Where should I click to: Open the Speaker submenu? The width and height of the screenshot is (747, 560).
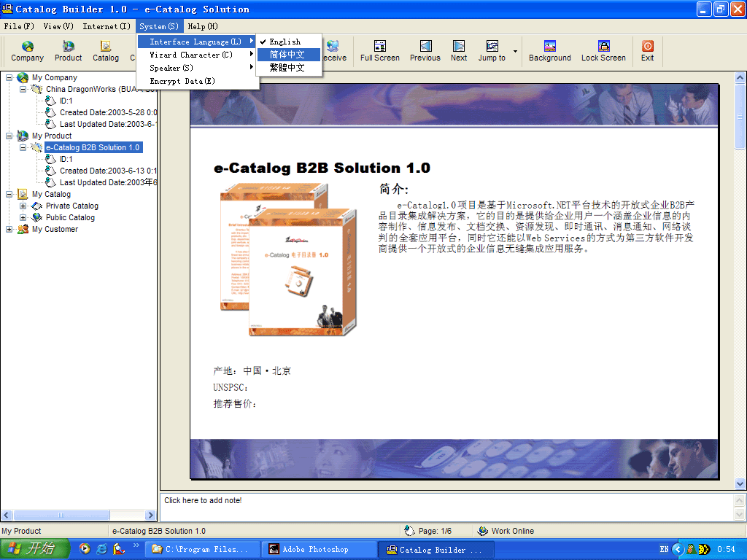(x=198, y=68)
